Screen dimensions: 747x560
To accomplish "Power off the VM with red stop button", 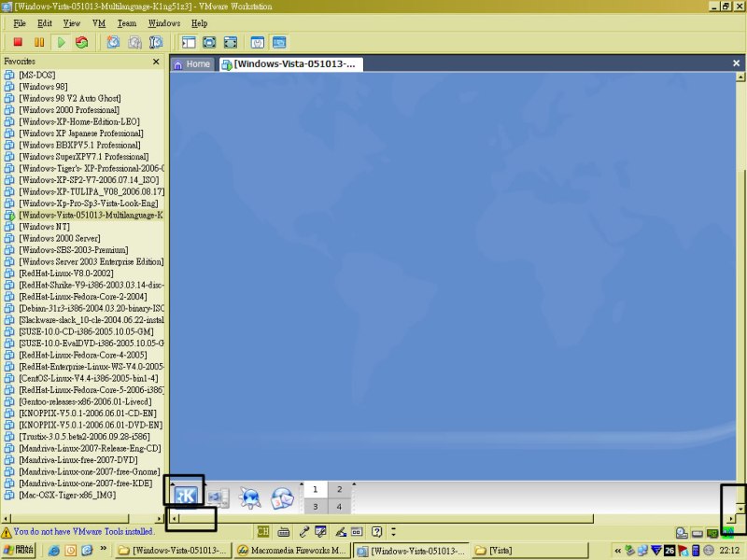I will point(18,42).
